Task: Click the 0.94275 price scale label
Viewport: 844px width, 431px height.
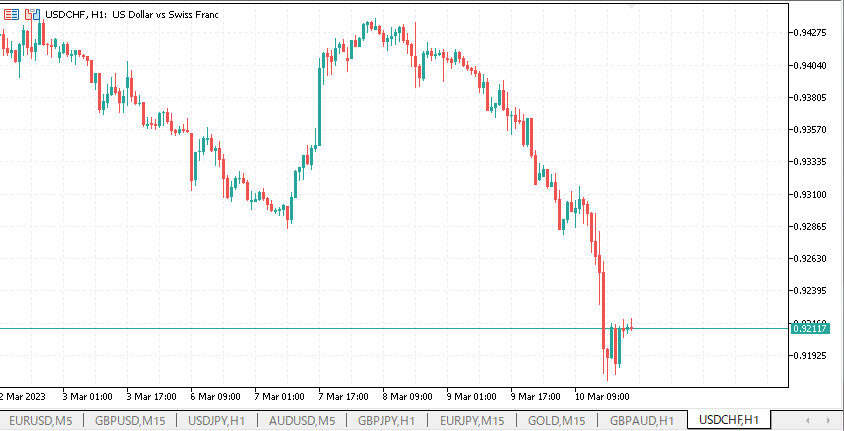Action: [809, 33]
